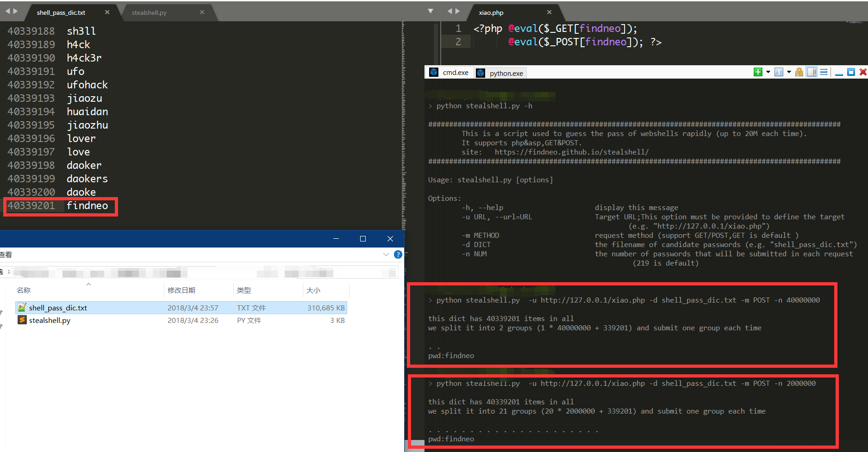Open the 查看 menu in Explorer
Image resolution: width=868 pixels, height=452 pixels.
pyautogui.click(x=6, y=255)
